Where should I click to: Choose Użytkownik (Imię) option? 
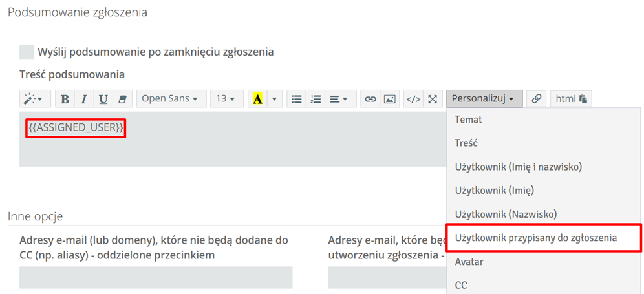point(543,191)
